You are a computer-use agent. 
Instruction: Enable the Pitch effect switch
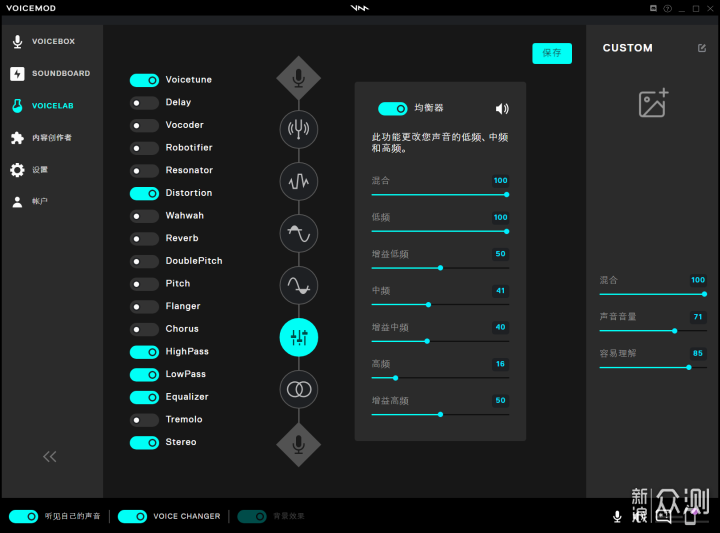(144, 284)
